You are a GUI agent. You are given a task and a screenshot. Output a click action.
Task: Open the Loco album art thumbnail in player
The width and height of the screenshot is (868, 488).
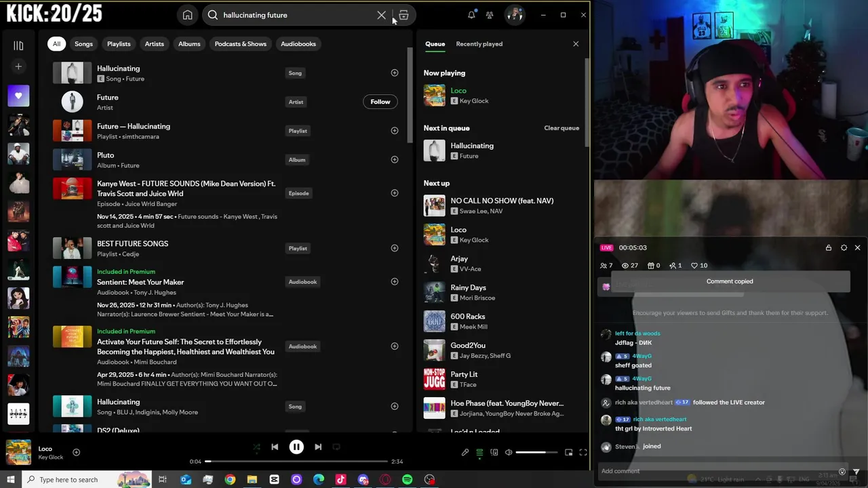(x=18, y=452)
